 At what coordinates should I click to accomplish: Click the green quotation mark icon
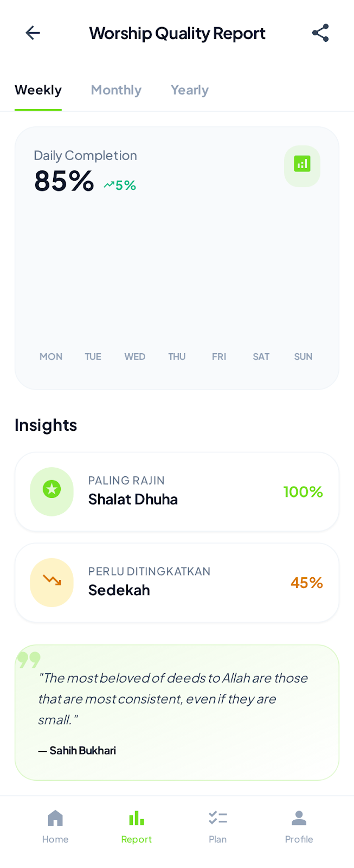point(29,660)
